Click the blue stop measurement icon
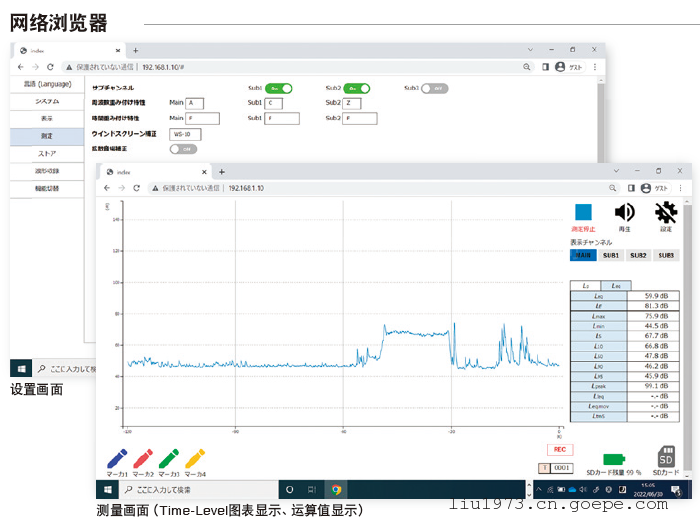 (584, 212)
